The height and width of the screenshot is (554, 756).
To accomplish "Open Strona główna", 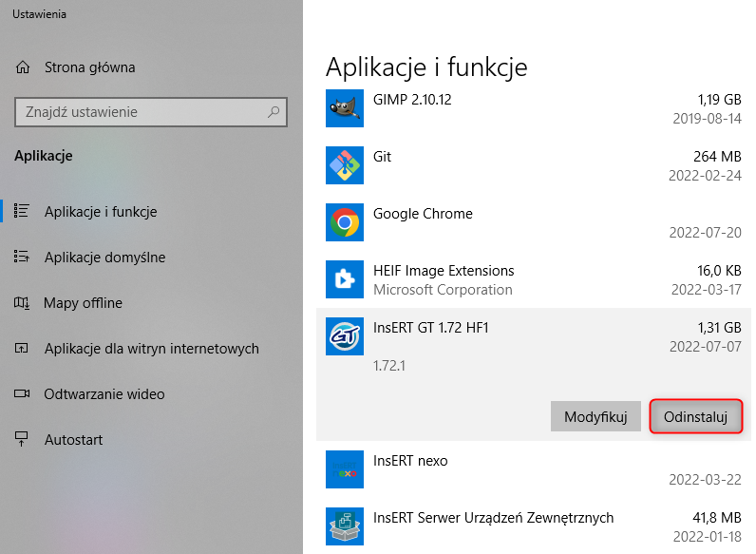I will tap(89, 67).
